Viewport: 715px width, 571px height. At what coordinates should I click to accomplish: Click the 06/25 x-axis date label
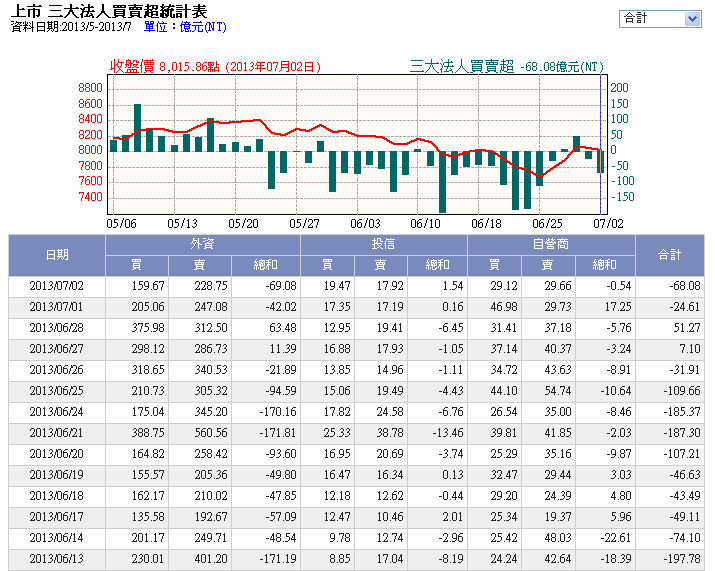coord(547,224)
